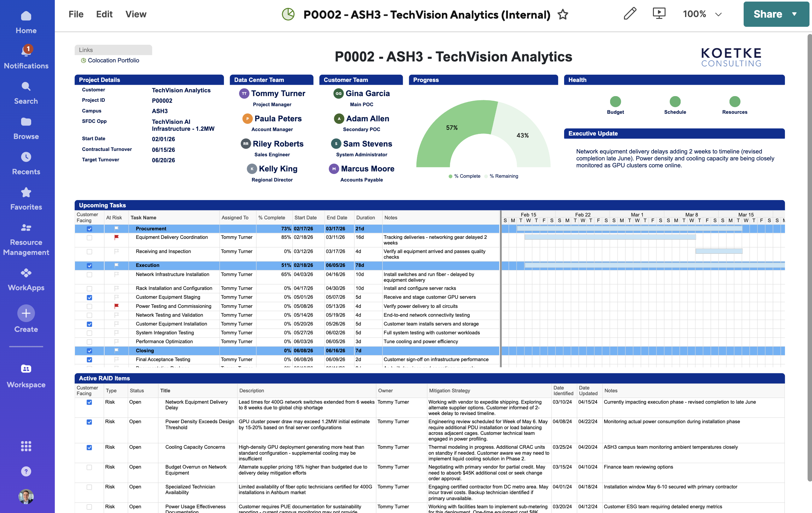The width and height of the screenshot is (812, 513).
Task: Click the Equipment Delivery Coordination Gantt bar
Action: point(610,238)
